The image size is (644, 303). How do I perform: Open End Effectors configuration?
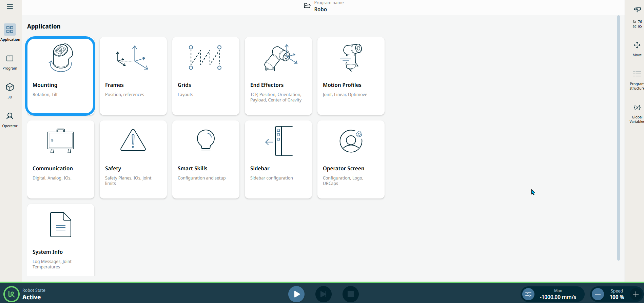pyautogui.click(x=278, y=76)
